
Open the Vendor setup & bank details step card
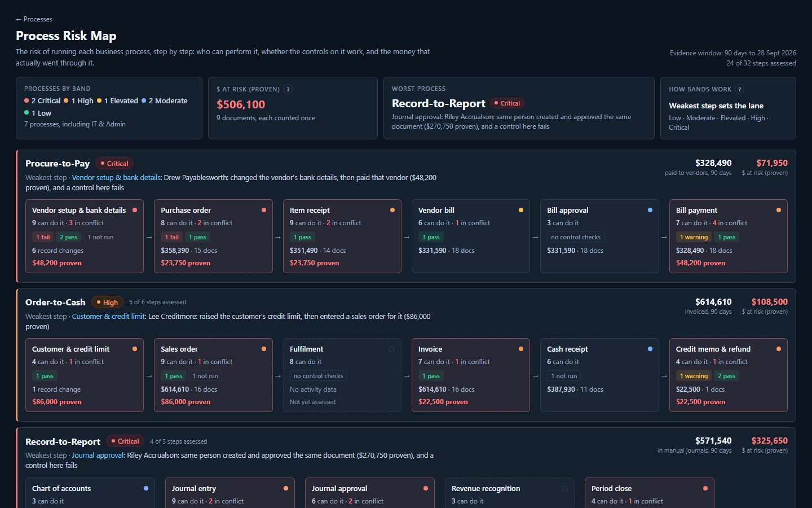(x=85, y=236)
